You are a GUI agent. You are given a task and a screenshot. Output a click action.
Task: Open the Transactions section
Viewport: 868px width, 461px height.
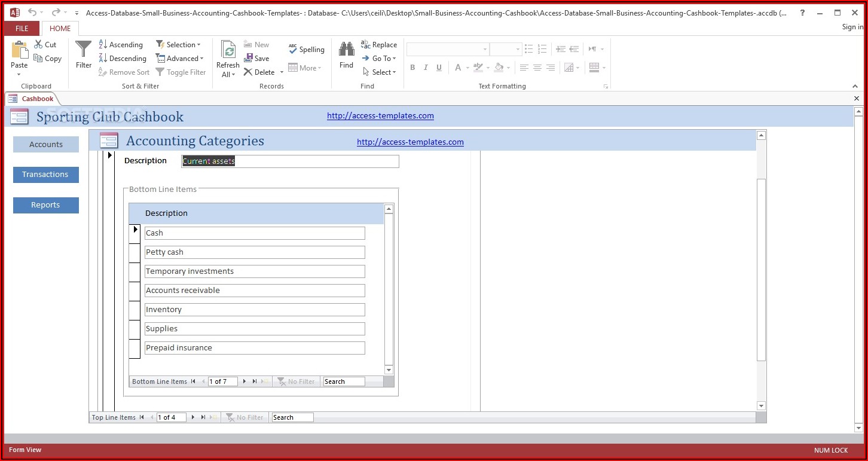[x=45, y=175]
